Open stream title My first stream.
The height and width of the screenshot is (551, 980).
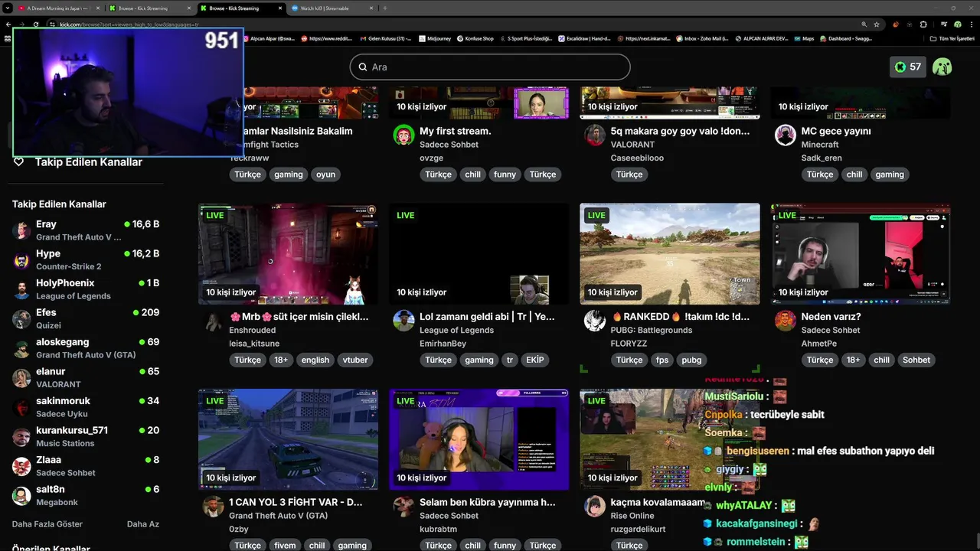click(x=456, y=131)
